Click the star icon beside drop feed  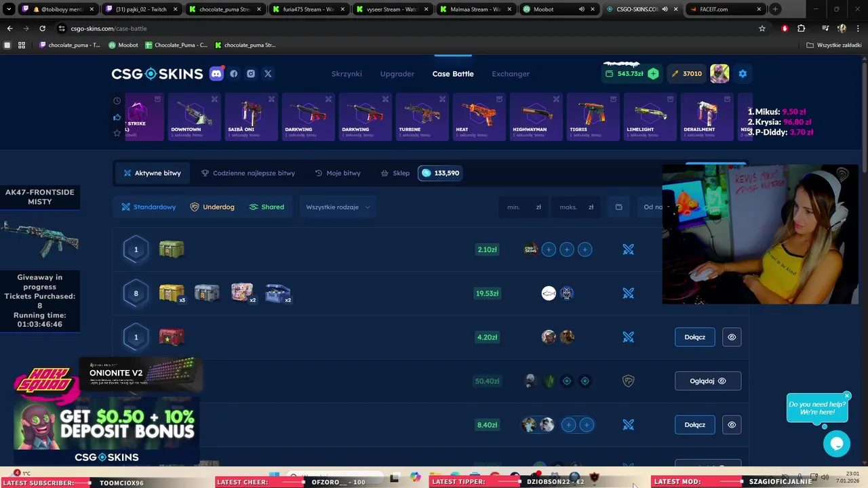point(117,133)
